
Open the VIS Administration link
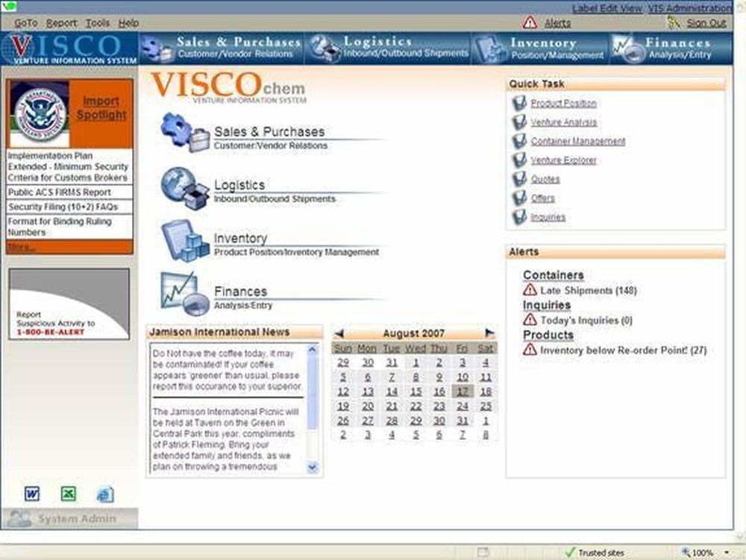[x=690, y=8]
